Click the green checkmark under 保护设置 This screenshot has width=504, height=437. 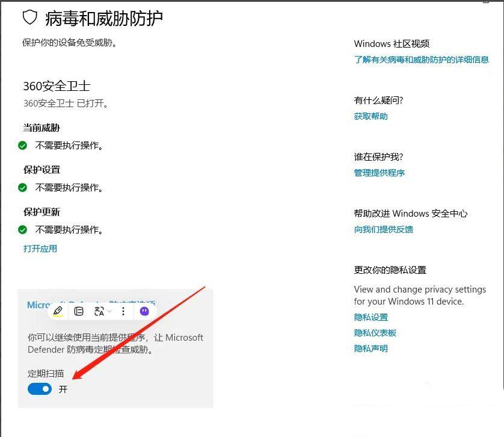22,188
